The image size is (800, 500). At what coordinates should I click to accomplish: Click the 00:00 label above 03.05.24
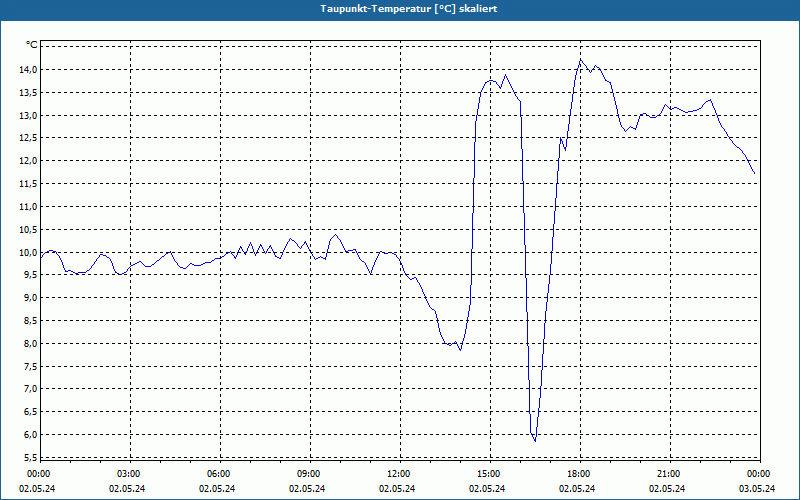[x=759, y=474]
